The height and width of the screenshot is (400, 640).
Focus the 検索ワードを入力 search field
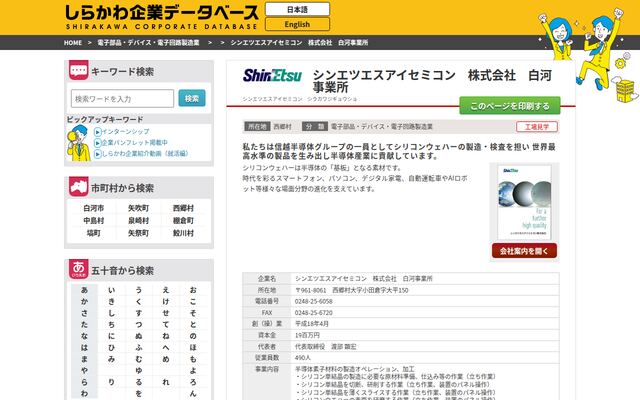click(122, 98)
